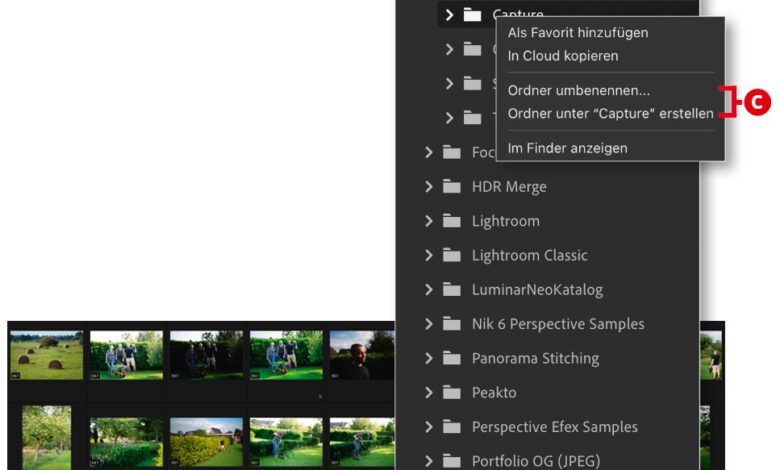Expand the Capture folder chevron

(449, 15)
